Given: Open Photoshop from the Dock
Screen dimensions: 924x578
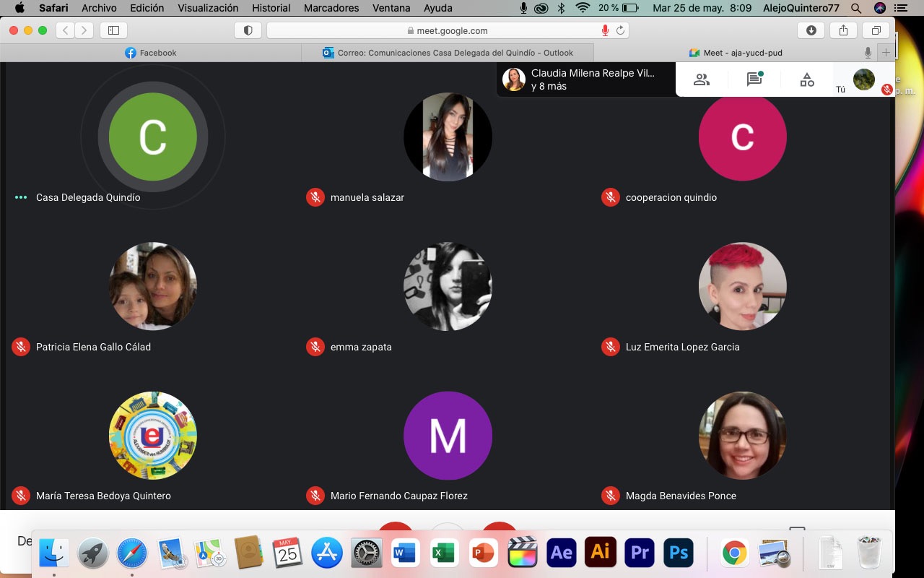Looking at the screenshot, I should 678,553.
